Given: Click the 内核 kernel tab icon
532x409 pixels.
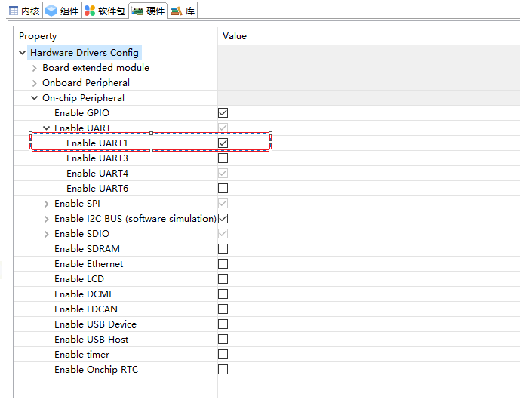Looking at the screenshot, I should pyautogui.click(x=14, y=11).
